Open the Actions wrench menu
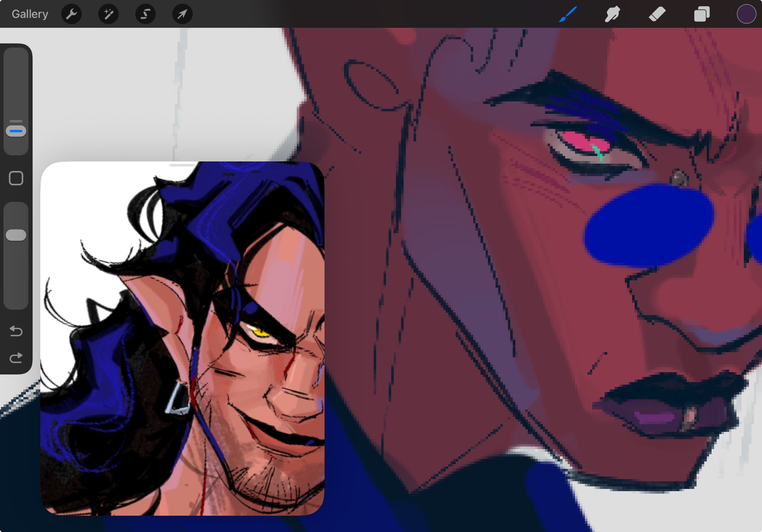Viewport: 762px width, 532px height. point(72,14)
